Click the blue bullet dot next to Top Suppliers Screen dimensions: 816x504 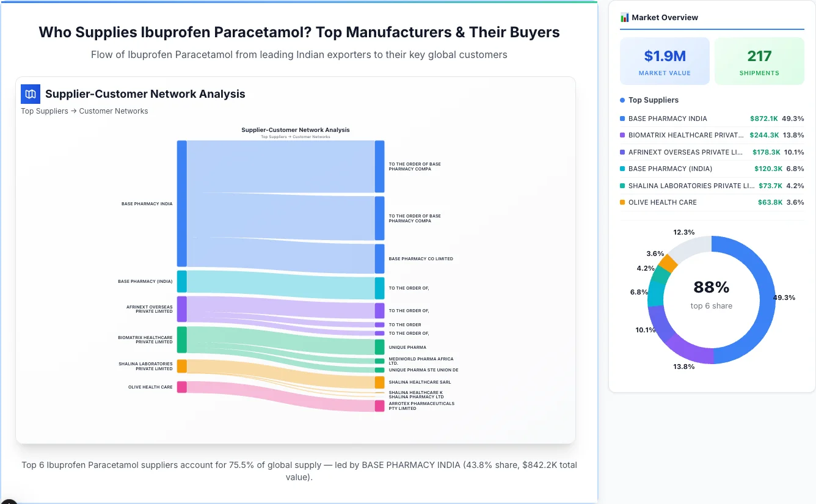point(621,100)
